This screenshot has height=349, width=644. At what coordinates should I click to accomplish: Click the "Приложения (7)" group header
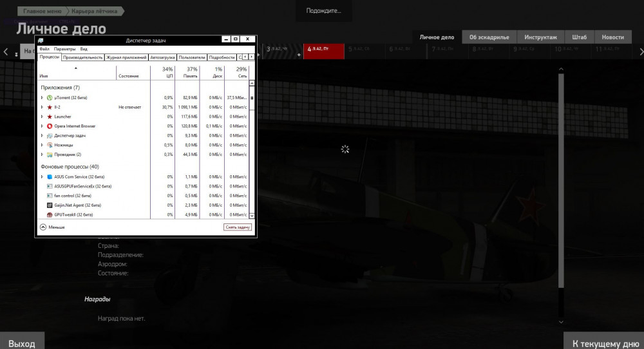tap(61, 88)
